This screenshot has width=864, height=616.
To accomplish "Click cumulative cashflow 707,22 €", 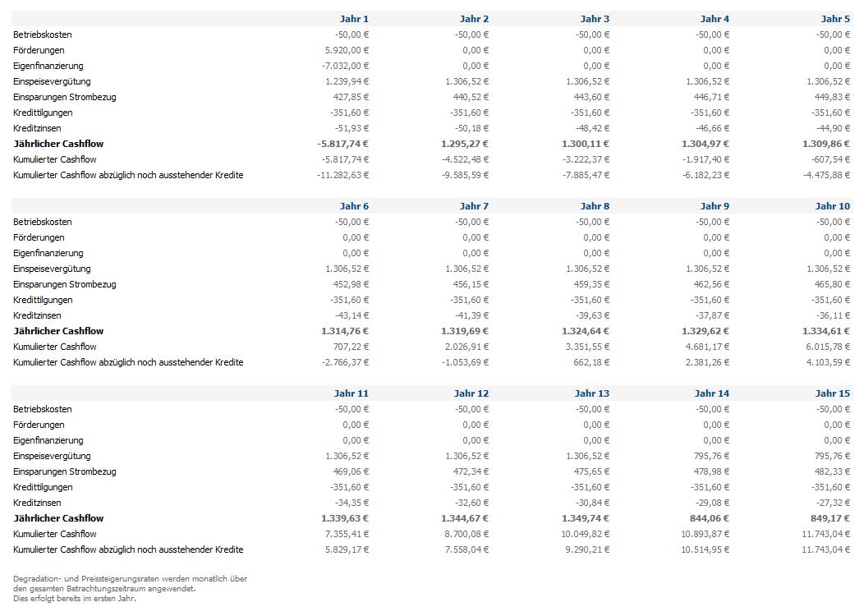I will [351, 347].
